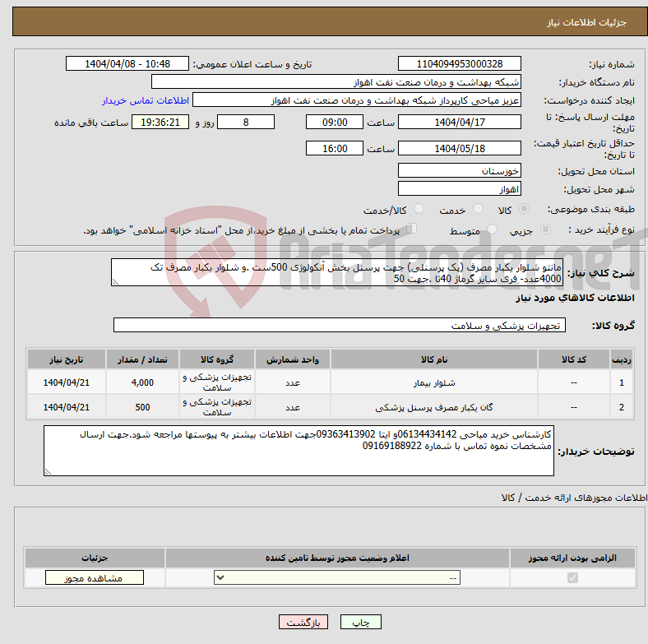Click the buyer organization name field
The image size is (648, 644).
click(x=336, y=82)
